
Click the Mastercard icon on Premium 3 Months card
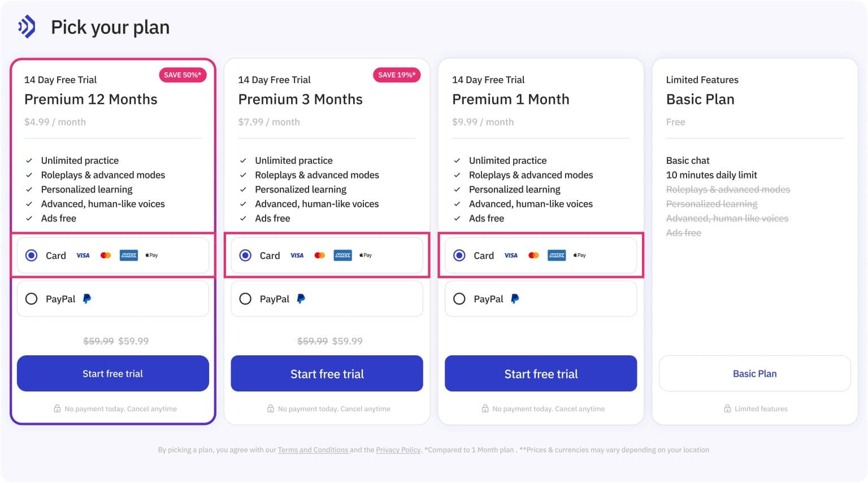coord(319,255)
